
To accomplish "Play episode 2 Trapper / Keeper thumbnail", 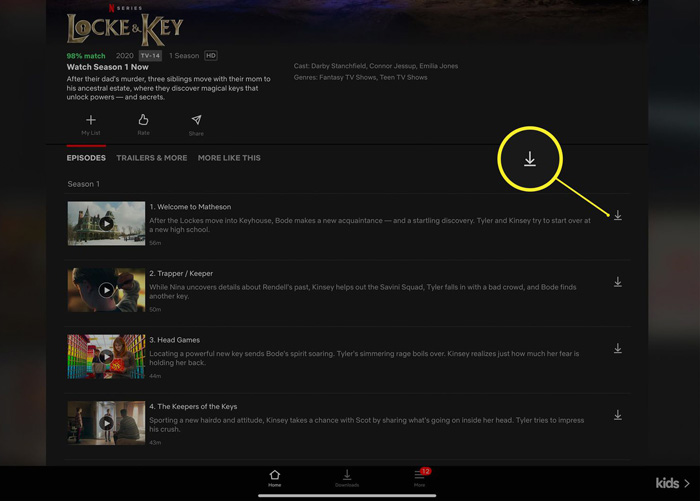I will click(106, 290).
